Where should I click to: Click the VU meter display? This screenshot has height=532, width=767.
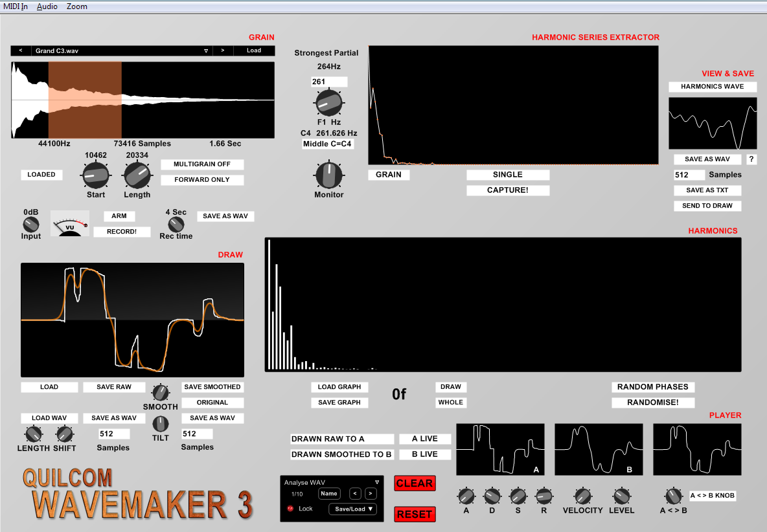click(70, 224)
